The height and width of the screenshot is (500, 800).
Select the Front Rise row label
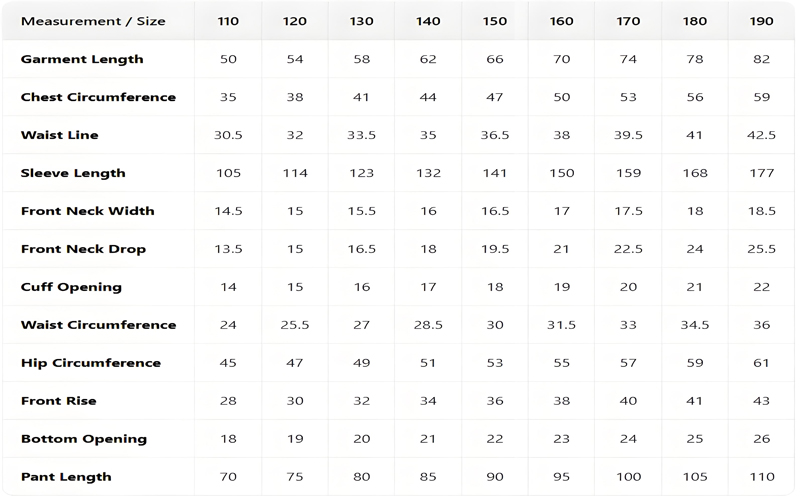pos(59,401)
